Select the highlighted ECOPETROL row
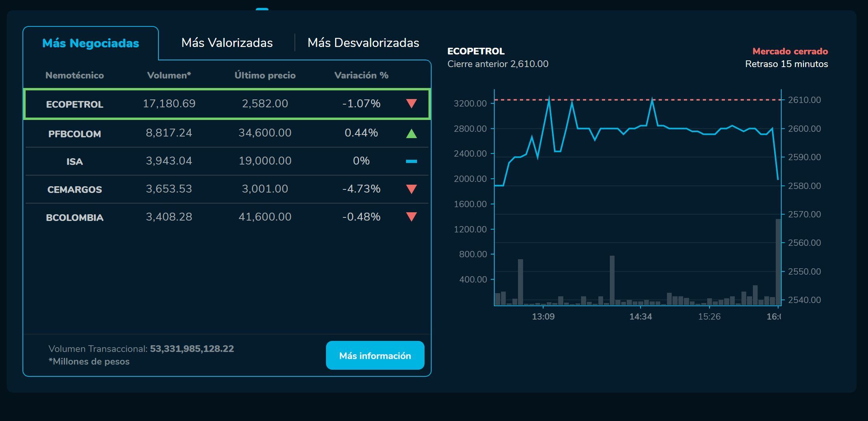 coord(227,104)
